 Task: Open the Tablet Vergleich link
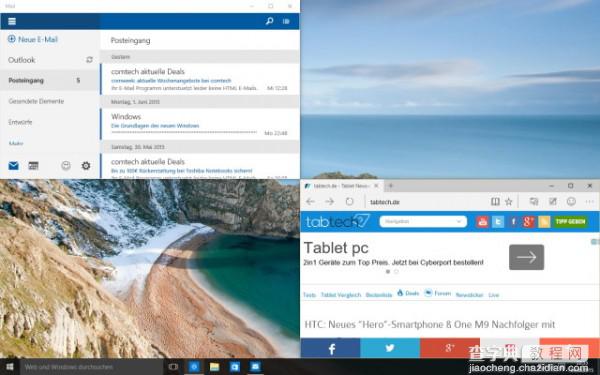coord(341,295)
